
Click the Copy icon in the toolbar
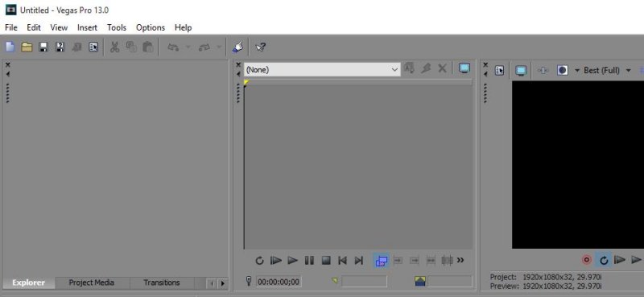pos(131,47)
